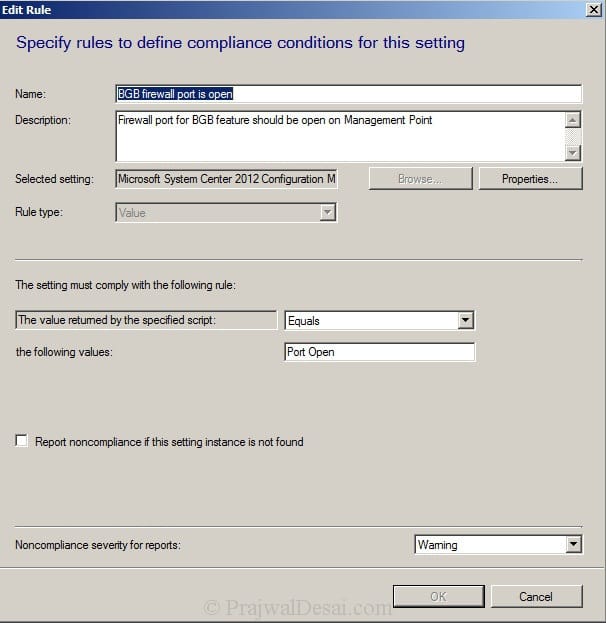Click the 'Specify rules to define compliance' heading

pos(240,43)
